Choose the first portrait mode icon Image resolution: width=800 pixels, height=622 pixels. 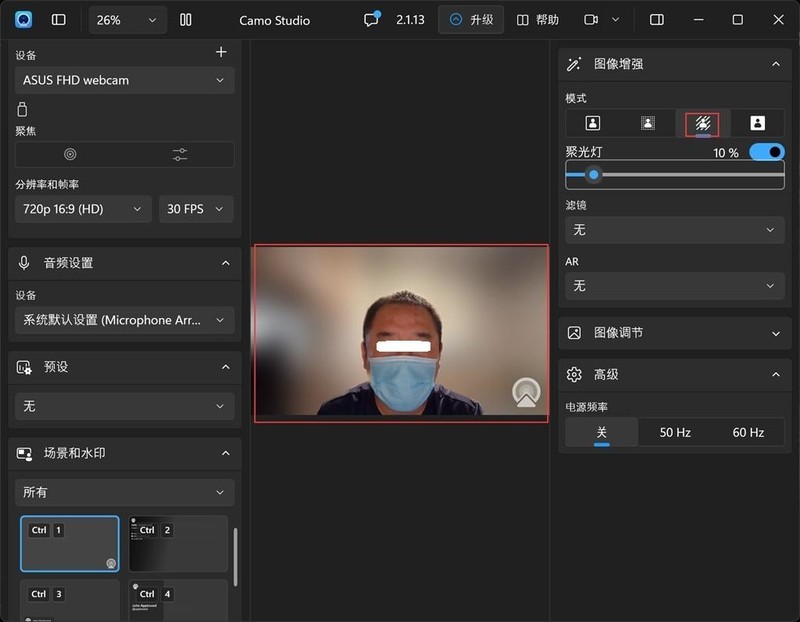[593, 123]
